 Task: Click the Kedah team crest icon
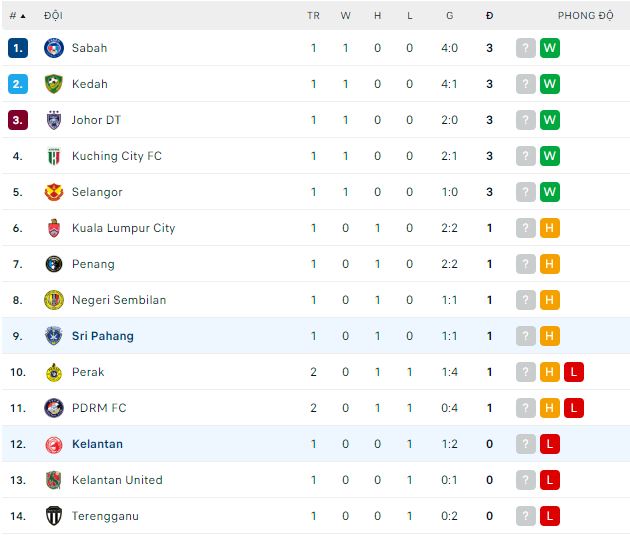pyautogui.click(x=54, y=84)
